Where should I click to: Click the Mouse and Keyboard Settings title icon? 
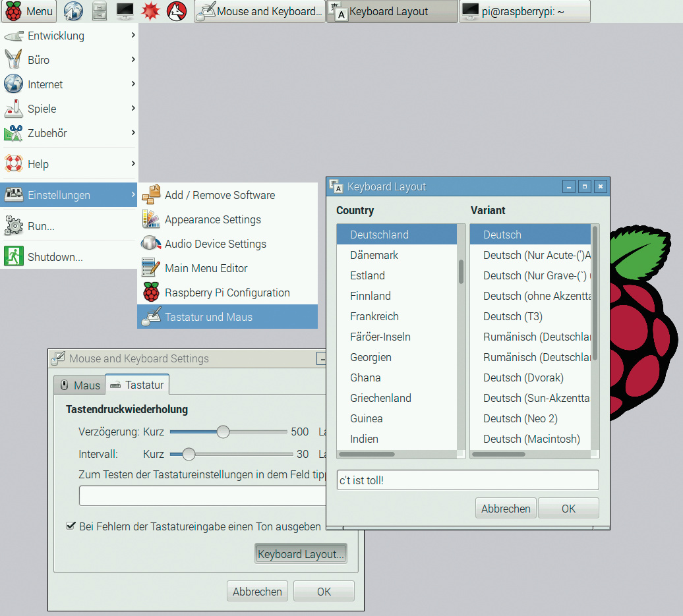pos(58,358)
